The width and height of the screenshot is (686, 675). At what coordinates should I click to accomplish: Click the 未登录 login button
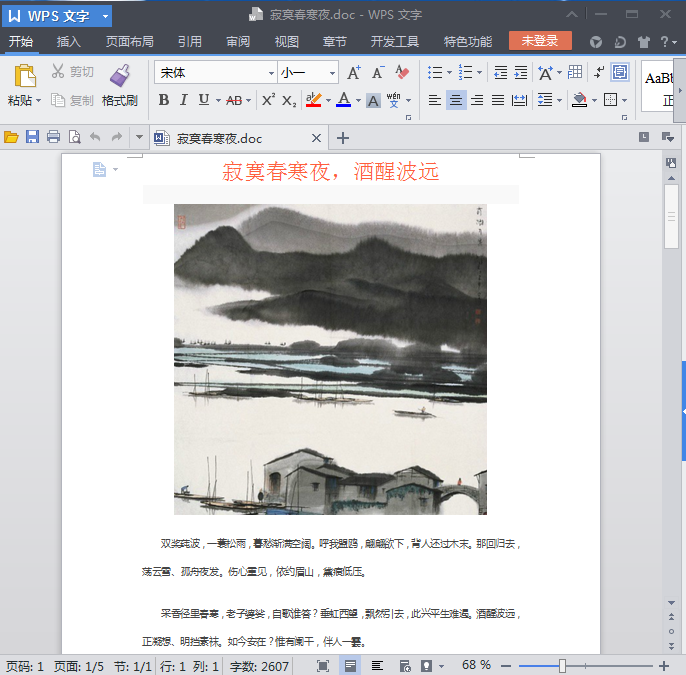click(x=540, y=41)
